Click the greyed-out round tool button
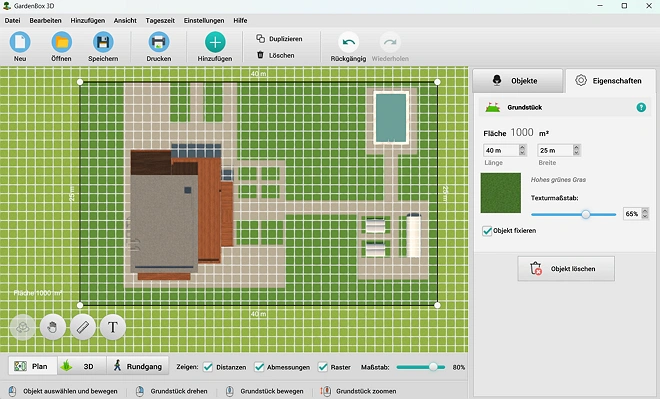Screen dimensions: 660x399 coord(23,327)
